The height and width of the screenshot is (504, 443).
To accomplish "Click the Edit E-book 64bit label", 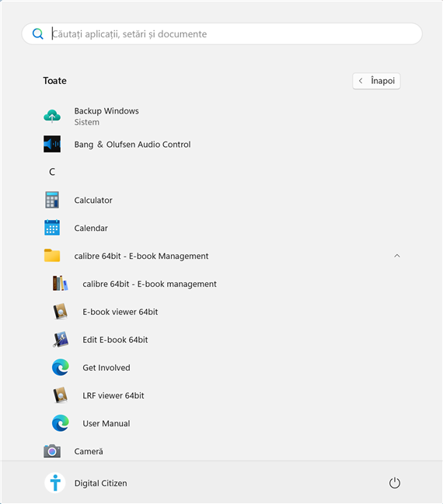I will [115, 340].
